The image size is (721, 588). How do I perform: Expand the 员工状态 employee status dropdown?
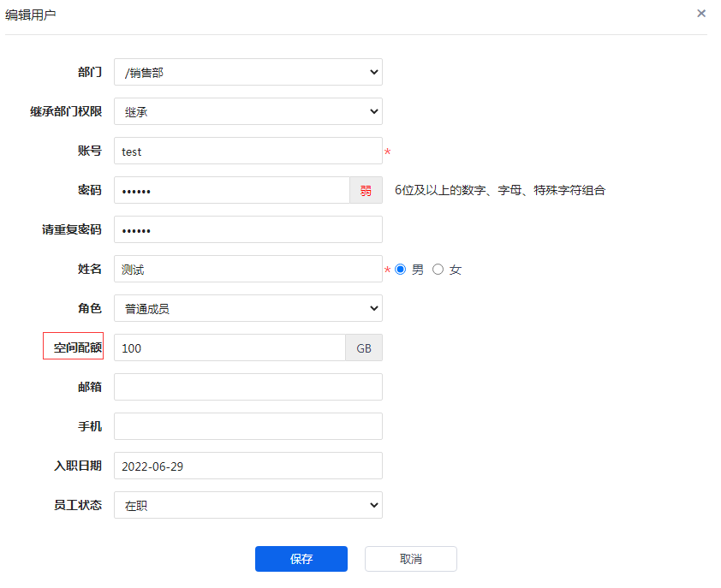click(247, 506)
